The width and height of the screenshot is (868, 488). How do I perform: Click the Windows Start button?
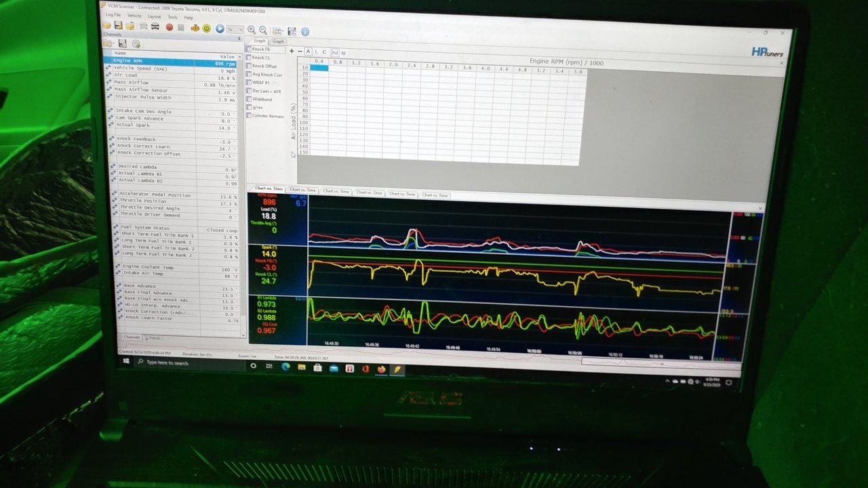point(127,361)
